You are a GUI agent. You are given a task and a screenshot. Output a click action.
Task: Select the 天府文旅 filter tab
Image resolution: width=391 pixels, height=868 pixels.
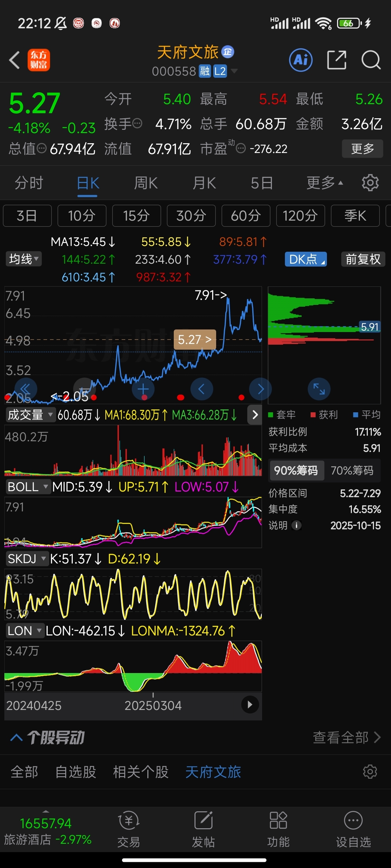213,772
